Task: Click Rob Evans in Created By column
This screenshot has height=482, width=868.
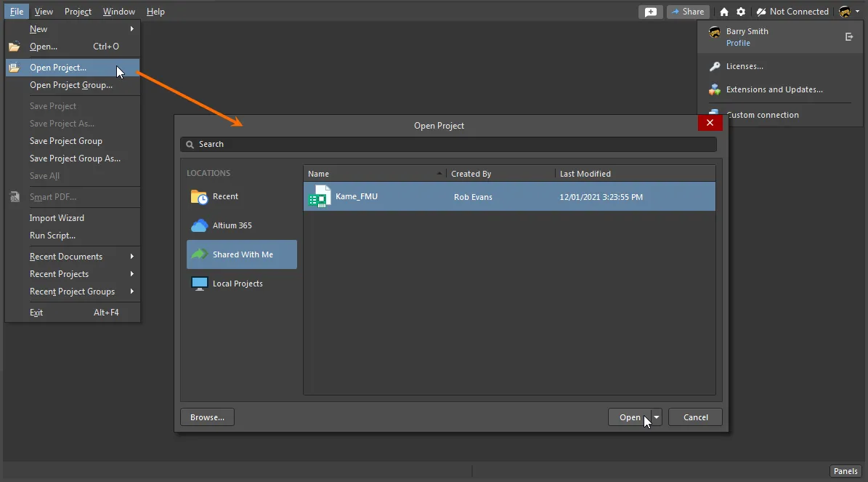Action: coord(474,197)
